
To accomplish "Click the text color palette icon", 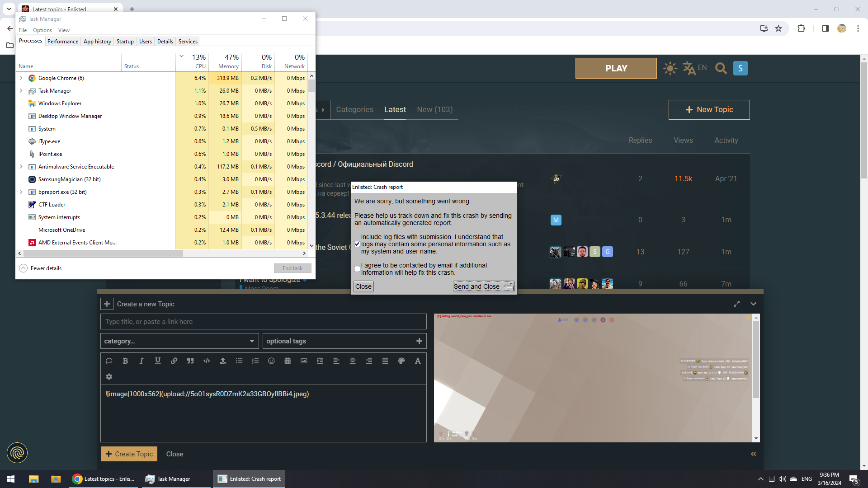I will (x=401, y=361).
